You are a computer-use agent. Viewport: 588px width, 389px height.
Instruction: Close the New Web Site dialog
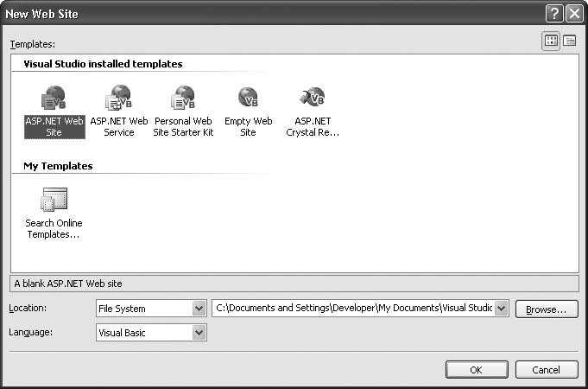coord(574,14)
